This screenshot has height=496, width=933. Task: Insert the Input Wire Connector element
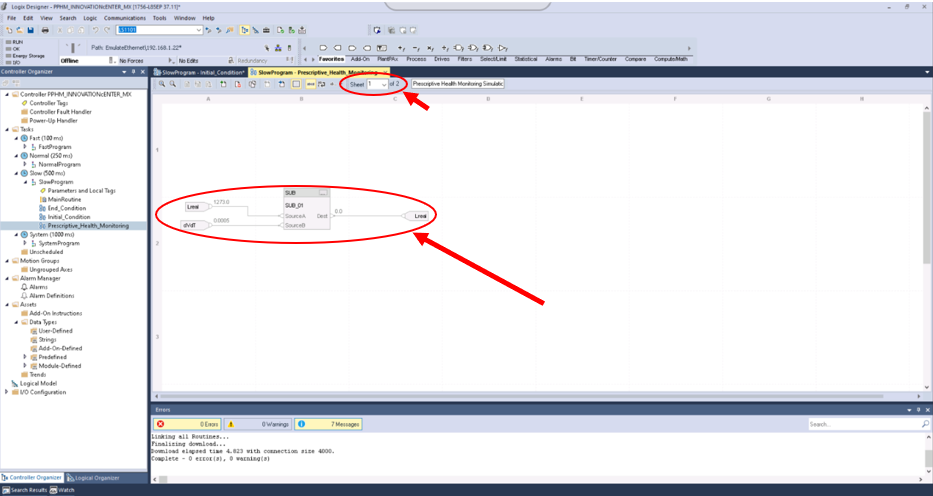click(x=352, y=48)
